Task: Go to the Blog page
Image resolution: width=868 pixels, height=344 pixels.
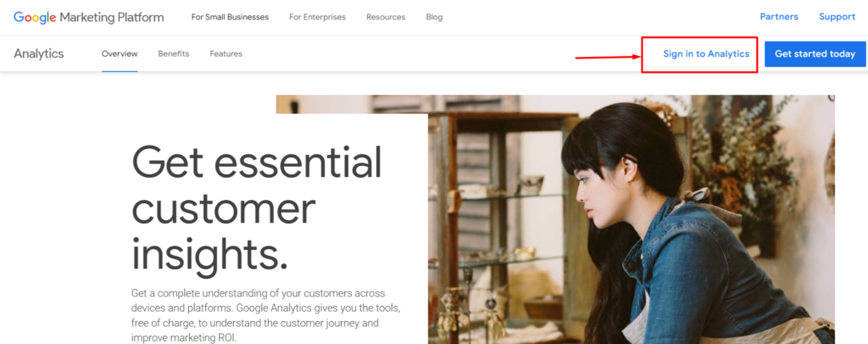Action: point(434,17)
